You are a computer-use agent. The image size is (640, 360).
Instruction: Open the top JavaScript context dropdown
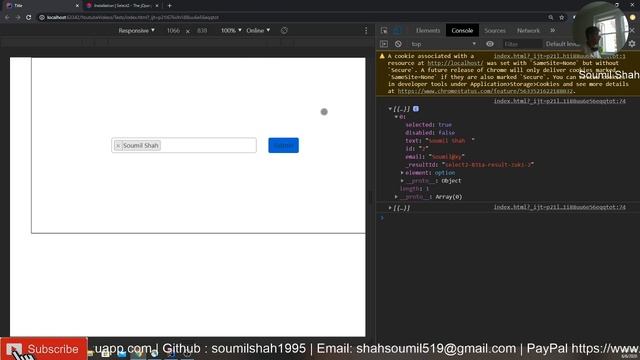pos(443,44)
